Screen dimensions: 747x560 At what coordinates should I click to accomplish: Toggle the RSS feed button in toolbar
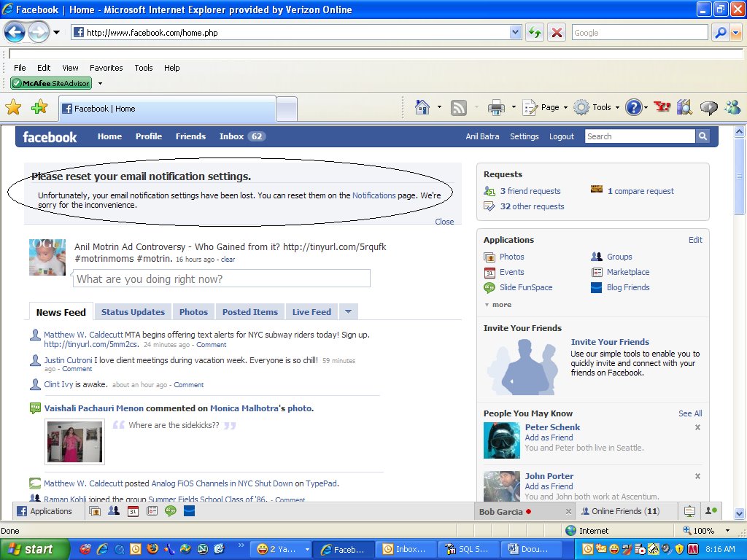pyautogui.click(x=459, y=106)
